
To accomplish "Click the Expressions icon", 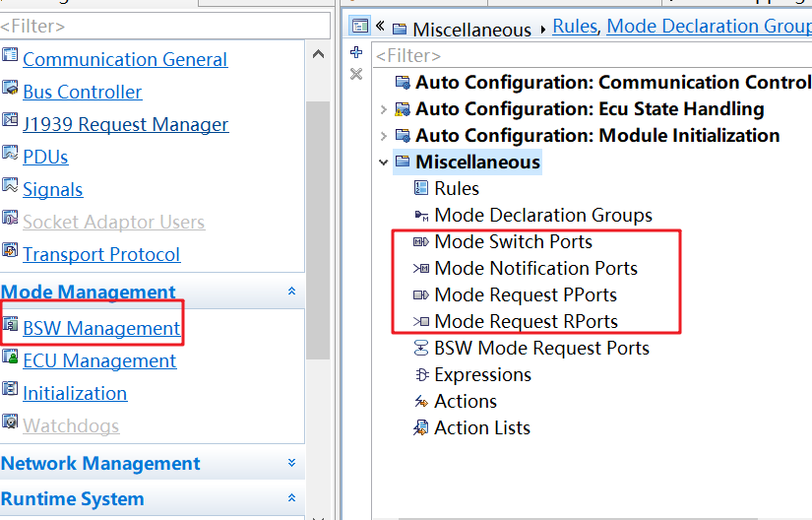I will pos(421,375).
